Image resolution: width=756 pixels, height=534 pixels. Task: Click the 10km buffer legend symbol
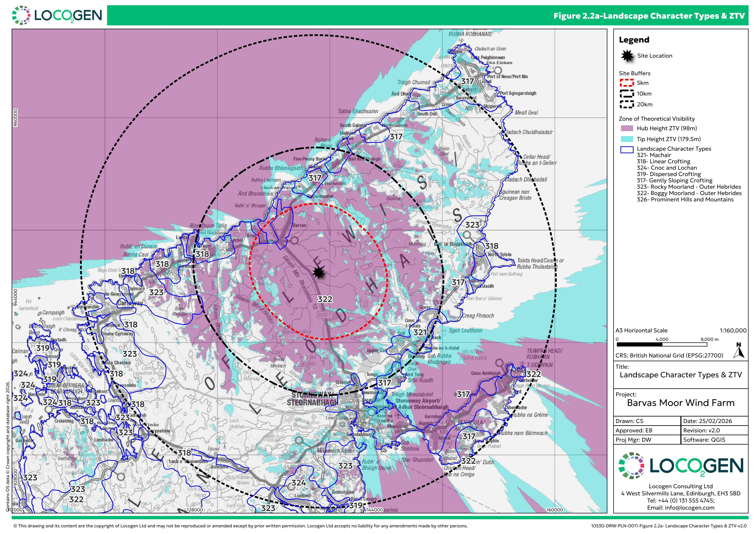627,93
